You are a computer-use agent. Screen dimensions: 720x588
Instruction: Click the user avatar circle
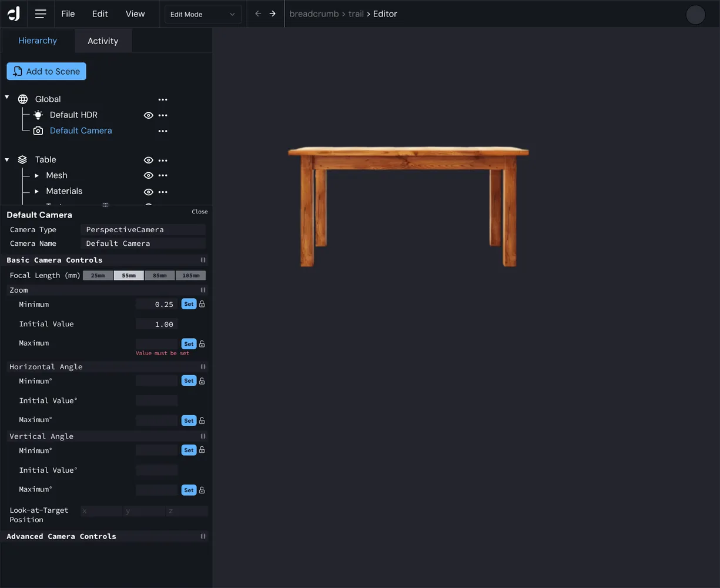695,15
